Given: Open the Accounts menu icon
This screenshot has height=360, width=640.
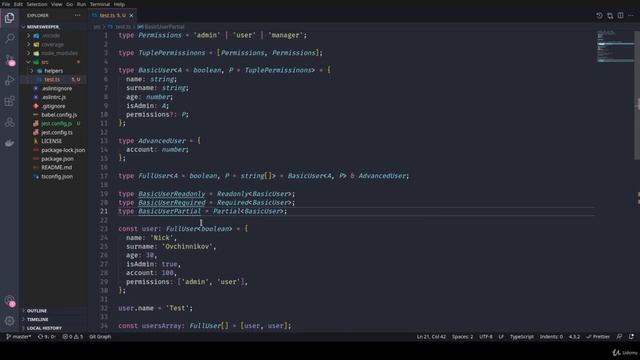Looking at the screenshot, I should pyautogui.click(x=9, y=301).
